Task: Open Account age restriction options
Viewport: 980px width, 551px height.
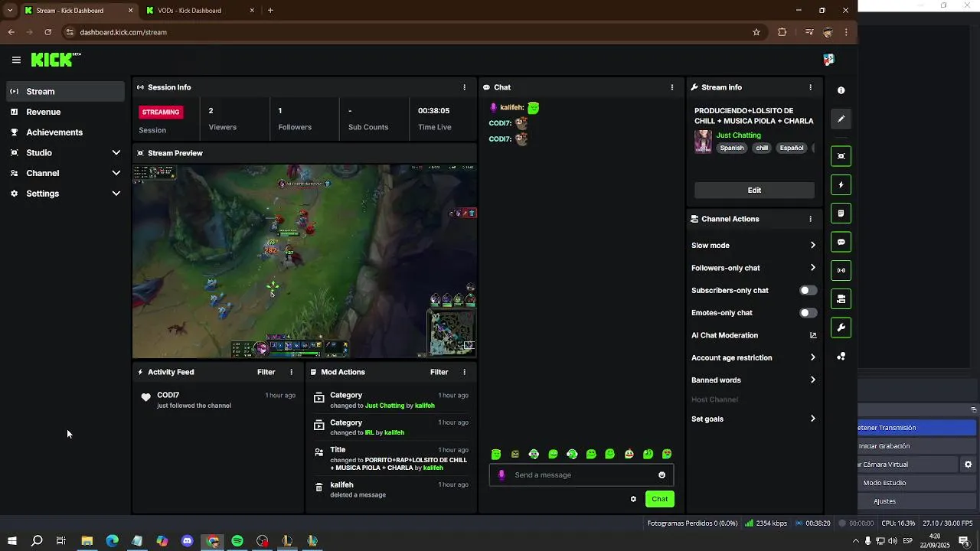Action: pos(754,357)
